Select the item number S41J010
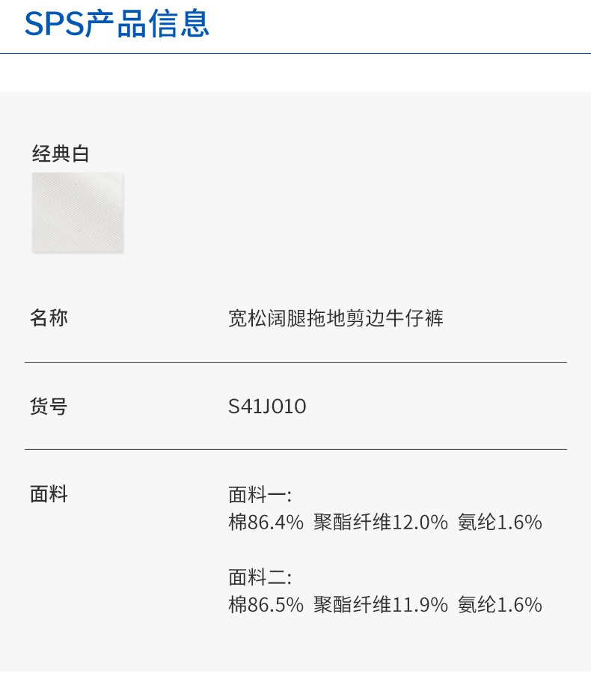Screen dimensions: 591x700 click(x=267, y=407)
